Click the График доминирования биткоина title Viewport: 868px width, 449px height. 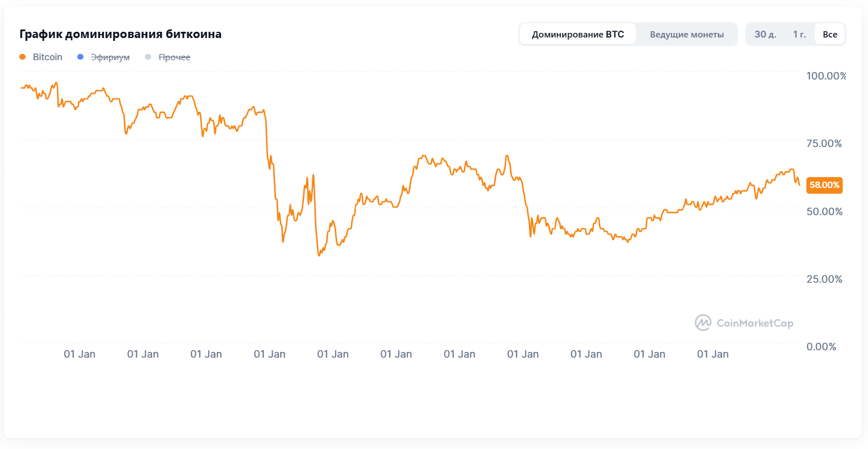point(120,34)
